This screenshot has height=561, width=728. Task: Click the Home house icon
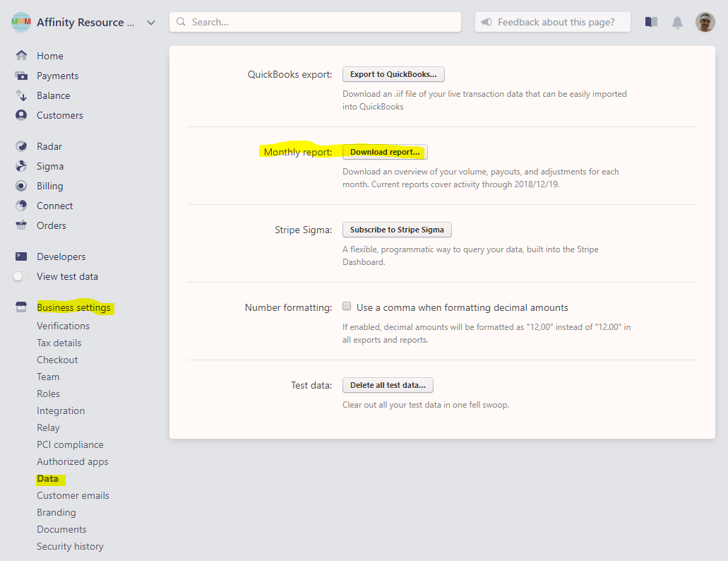(x=21, y=56)
